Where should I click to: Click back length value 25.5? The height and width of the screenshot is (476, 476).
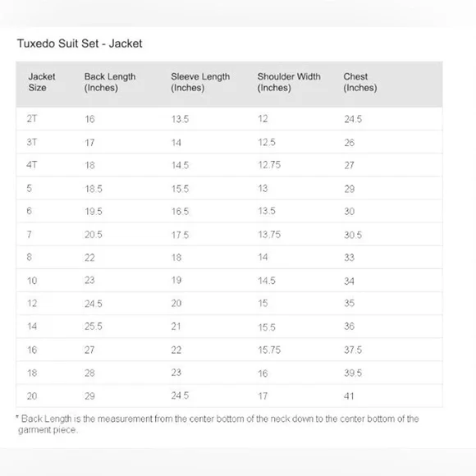pyautogui.click(x=94, y=327)
